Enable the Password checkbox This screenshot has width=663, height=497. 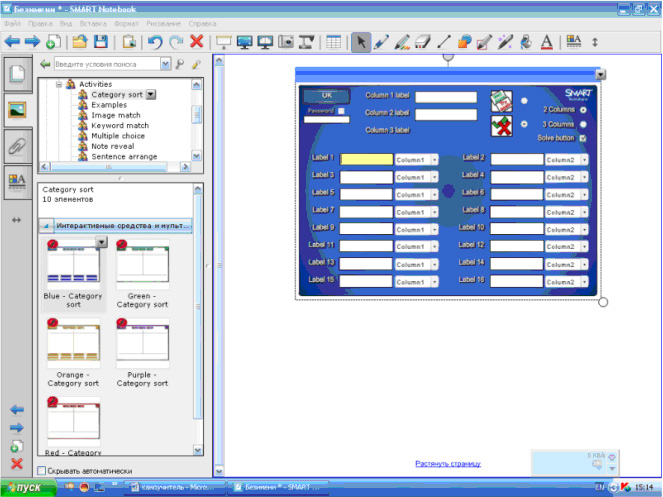click(x=341, y=111)
